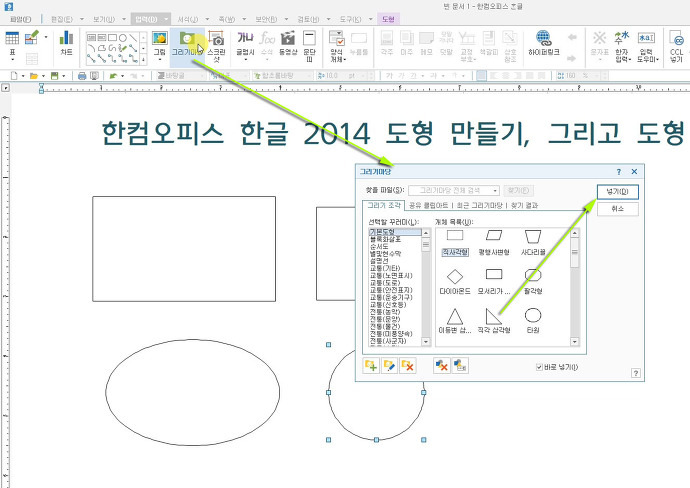The width and height of the screenshot is (690, 488).
Task: Open the 한자 입력 Hanja input tool
Action: tap(622, 45)
